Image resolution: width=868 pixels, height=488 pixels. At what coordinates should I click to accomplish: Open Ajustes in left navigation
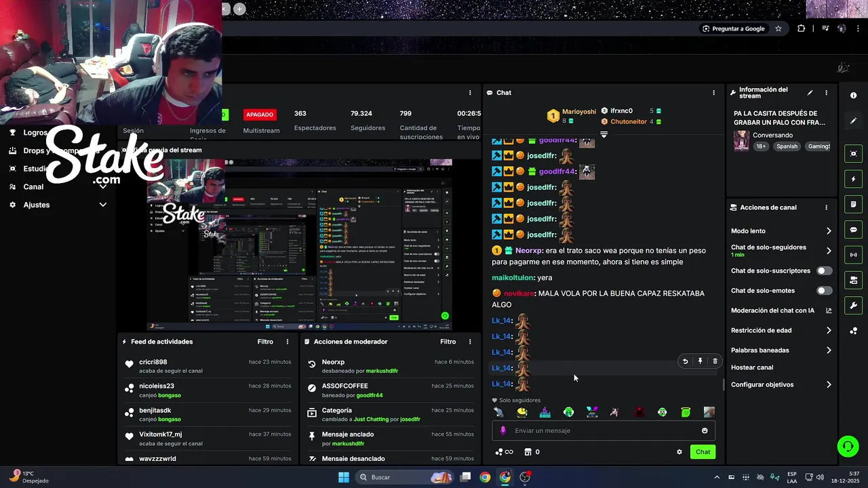click(37, 205)
